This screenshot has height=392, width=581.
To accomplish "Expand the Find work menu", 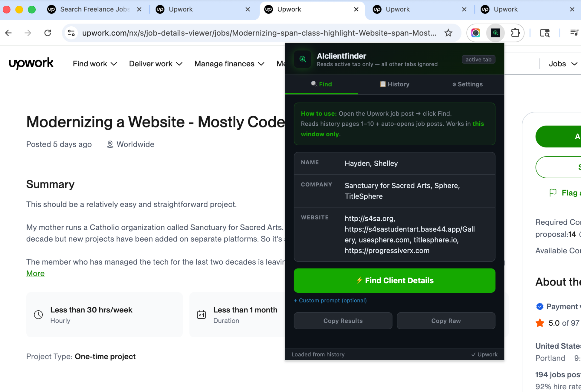I will 95,64.
